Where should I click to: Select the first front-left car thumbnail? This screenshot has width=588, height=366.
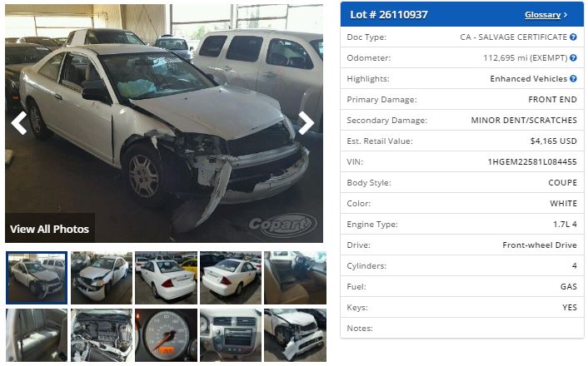coord(37,278)
